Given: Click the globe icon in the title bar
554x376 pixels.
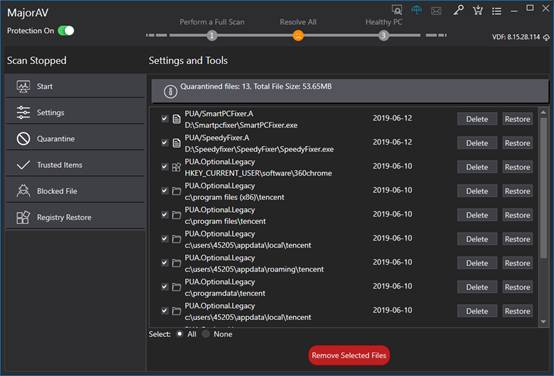Looking at the screenshot, I should click(417, 10).
